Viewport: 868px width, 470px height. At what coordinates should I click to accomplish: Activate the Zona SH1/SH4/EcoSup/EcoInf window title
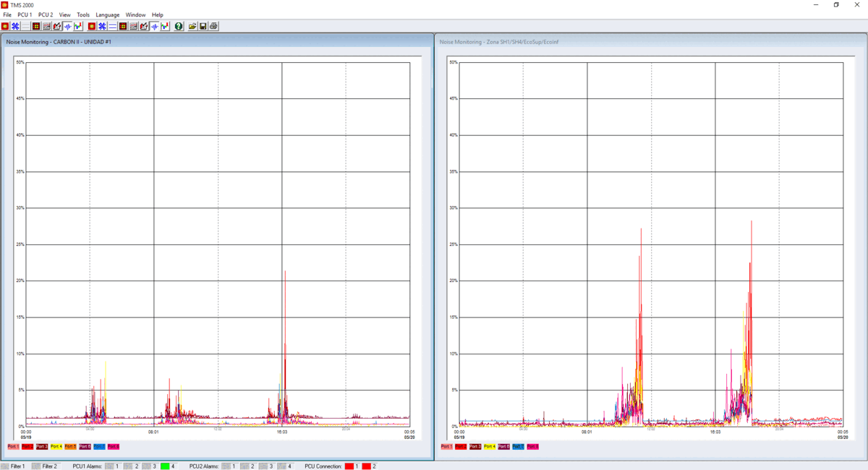point(500,42)
